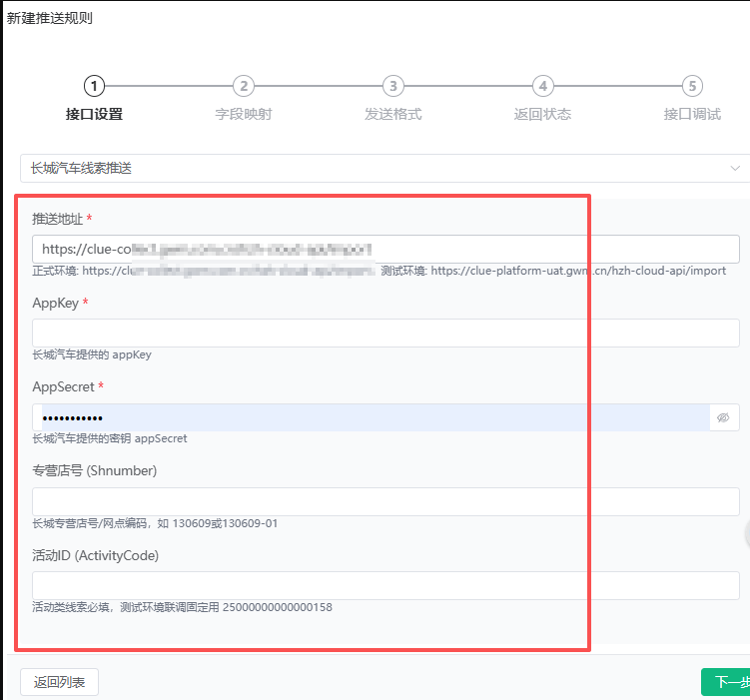
Task: Click step 5 circle for 接口调试
Action: (692, 86)
